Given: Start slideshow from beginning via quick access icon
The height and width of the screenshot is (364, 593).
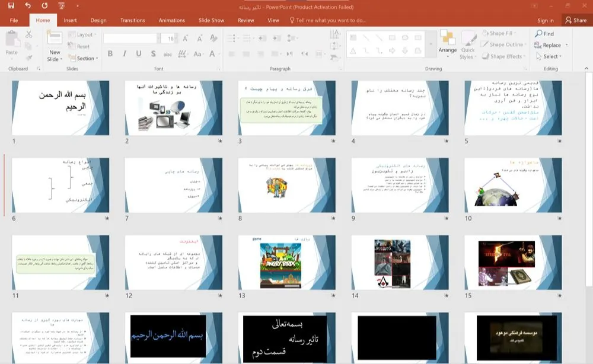Looking at the screenshot, I should [x=62, y=6].
